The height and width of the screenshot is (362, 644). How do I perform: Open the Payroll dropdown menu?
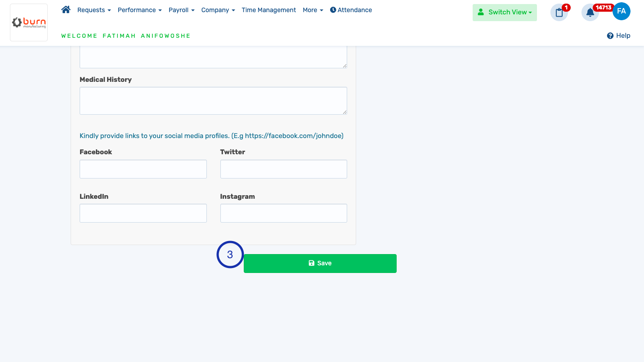pyautogui.click(x=182, y=10)
